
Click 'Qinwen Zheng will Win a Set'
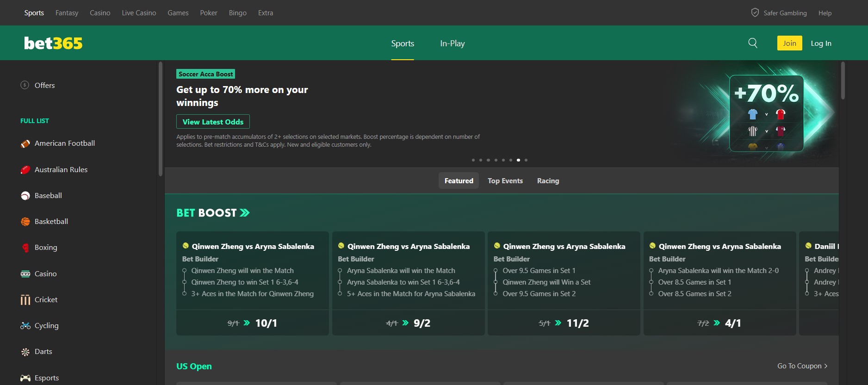point(546,282)
